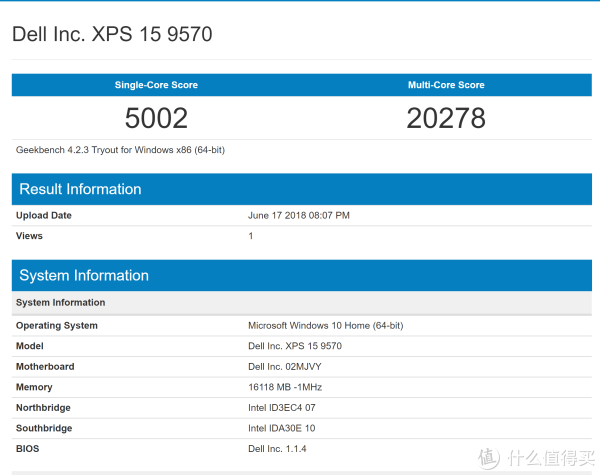Image resolution: width=600 pixels, height=475 pixels.
Task: Click the Upload Date label
Action: click(44, 215)
